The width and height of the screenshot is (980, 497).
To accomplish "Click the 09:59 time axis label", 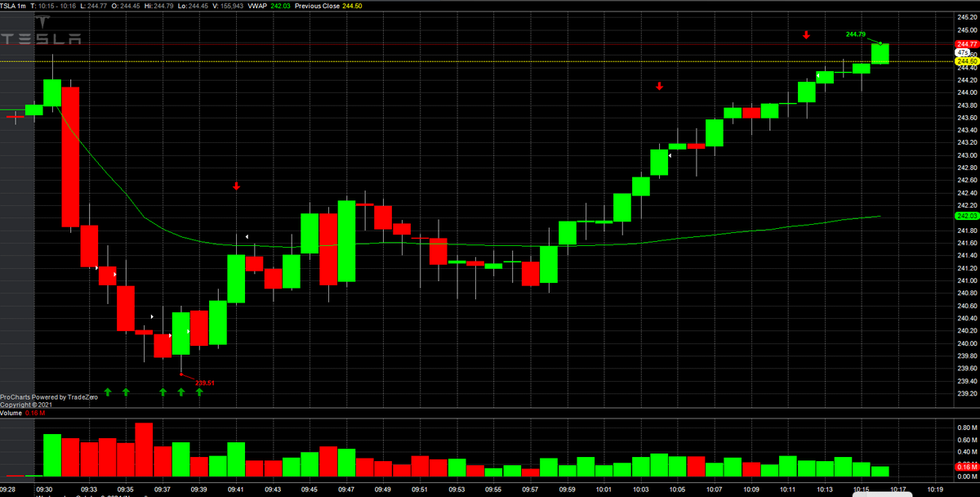I will click(567, 489).
